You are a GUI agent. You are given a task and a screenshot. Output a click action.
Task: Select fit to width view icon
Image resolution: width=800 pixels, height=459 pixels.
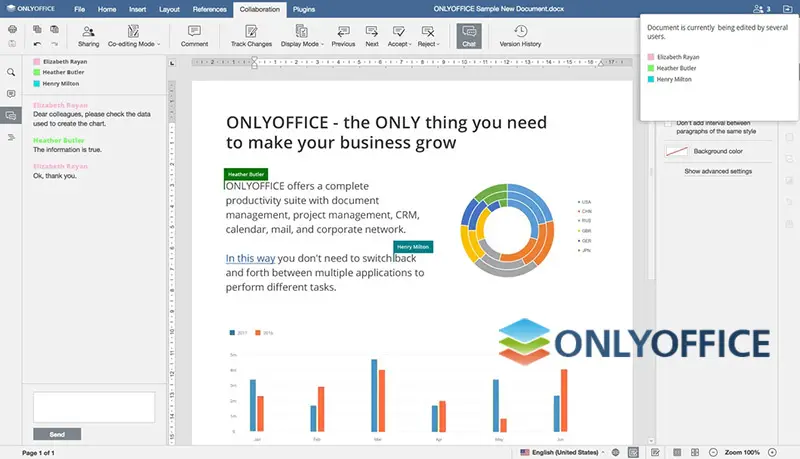click(695, 452)
